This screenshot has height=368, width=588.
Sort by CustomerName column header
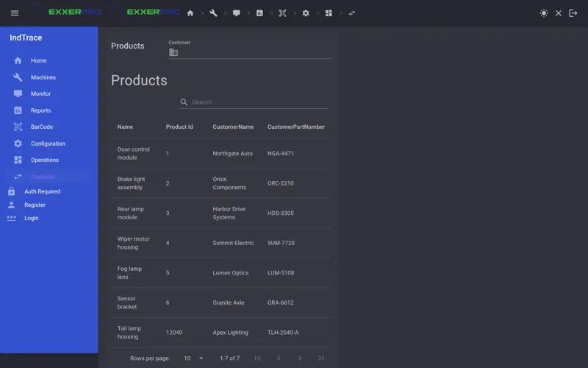[233, 127]
